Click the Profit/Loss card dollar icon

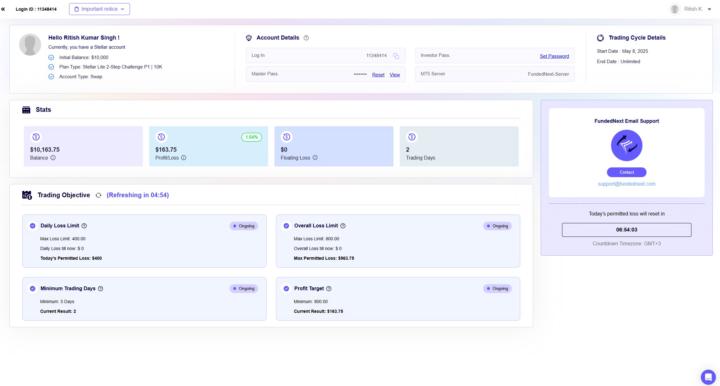point(161,137)
